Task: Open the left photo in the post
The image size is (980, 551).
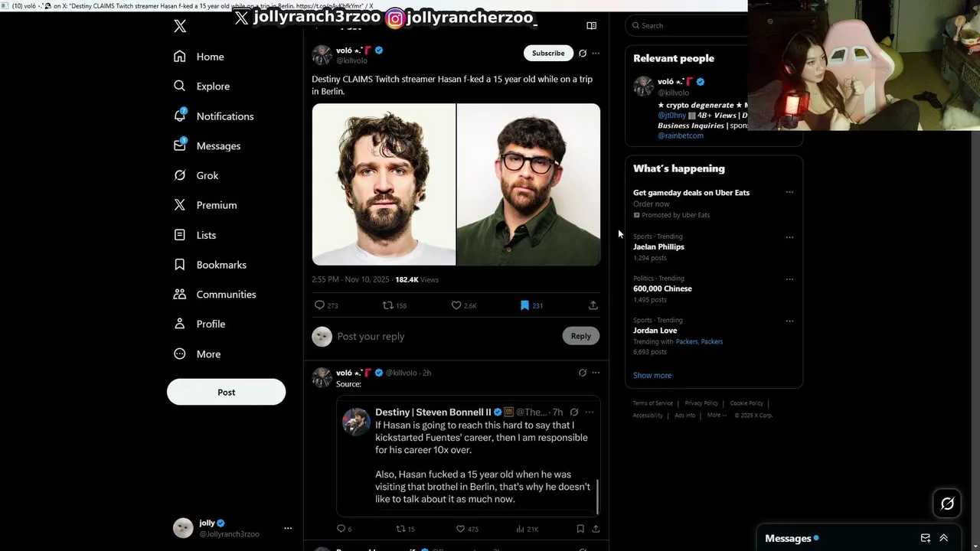Action: [384, 184]
